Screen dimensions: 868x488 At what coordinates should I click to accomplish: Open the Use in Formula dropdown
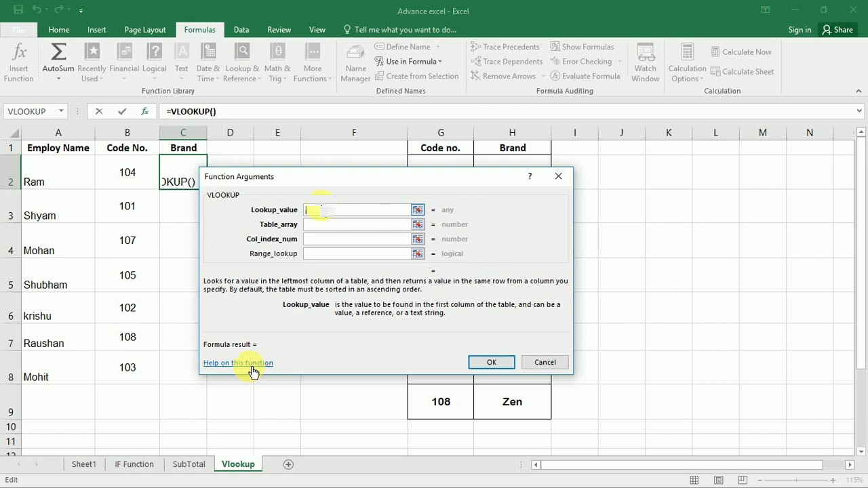pyautogui.click(x=408, y=62)
